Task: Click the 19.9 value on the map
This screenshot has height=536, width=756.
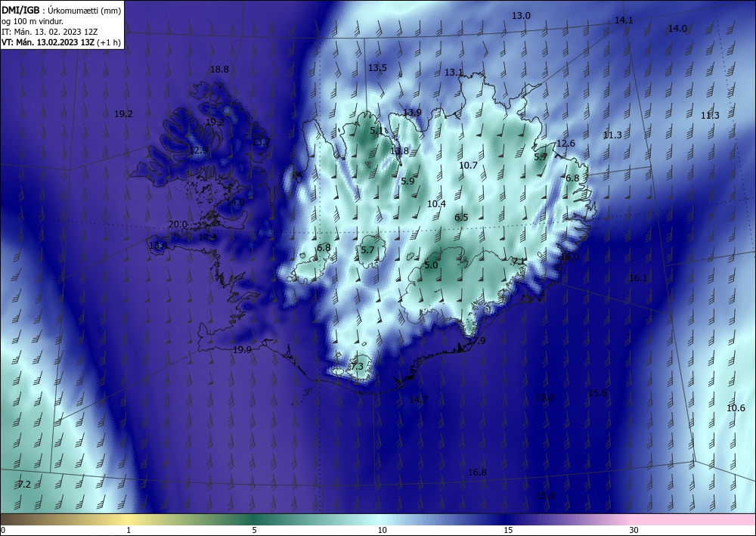Action: pos(242,350)
